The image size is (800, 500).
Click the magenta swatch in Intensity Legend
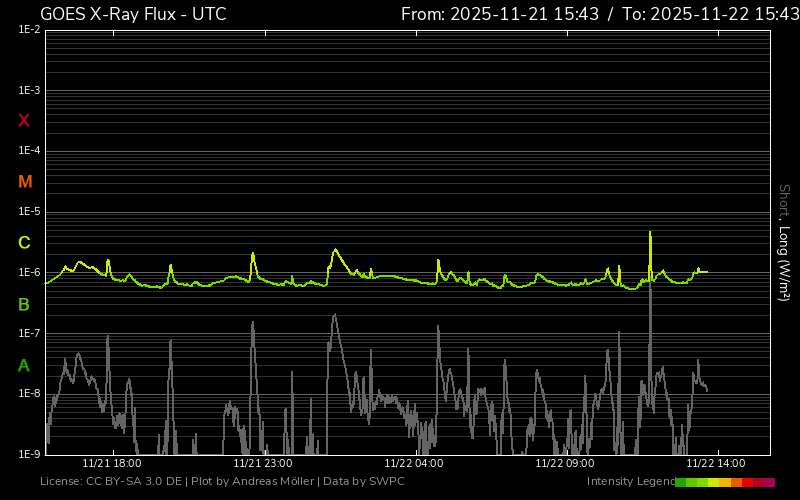click(x=769, y=482)
